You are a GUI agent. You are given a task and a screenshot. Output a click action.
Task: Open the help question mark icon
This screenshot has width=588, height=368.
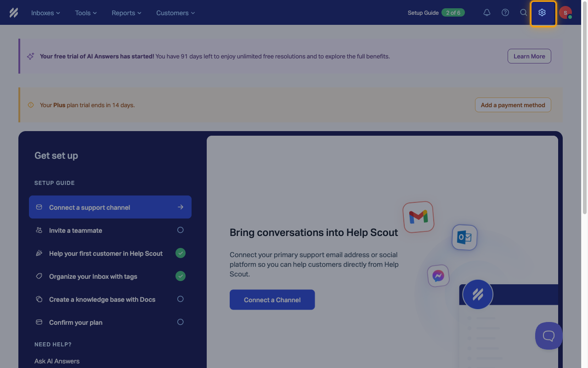505,12
